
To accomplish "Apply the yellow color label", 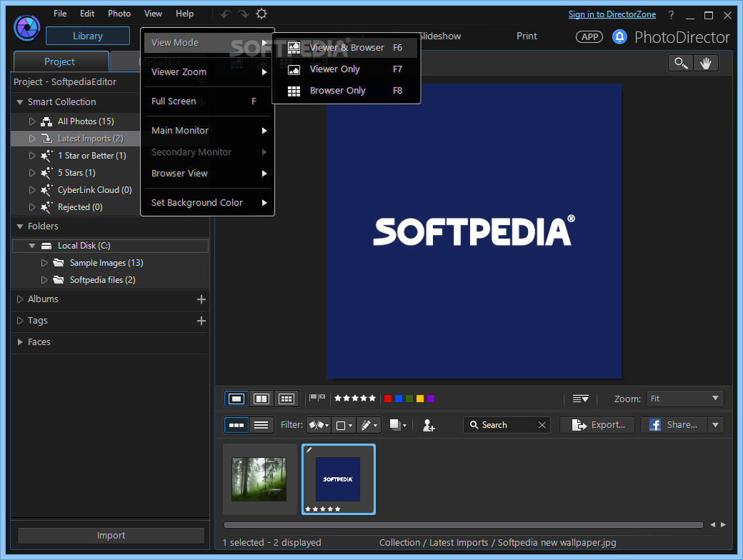I will tap(420, 399).
